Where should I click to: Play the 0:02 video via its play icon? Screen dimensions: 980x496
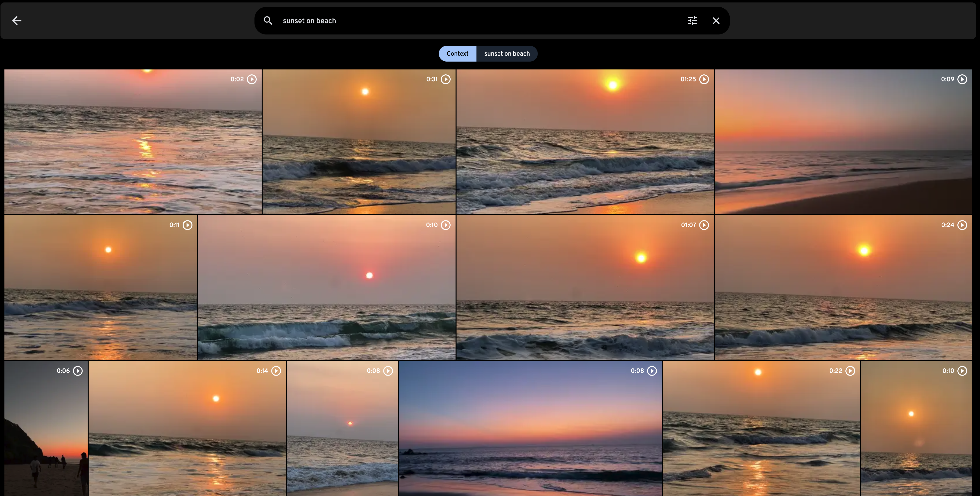point(252,79)
